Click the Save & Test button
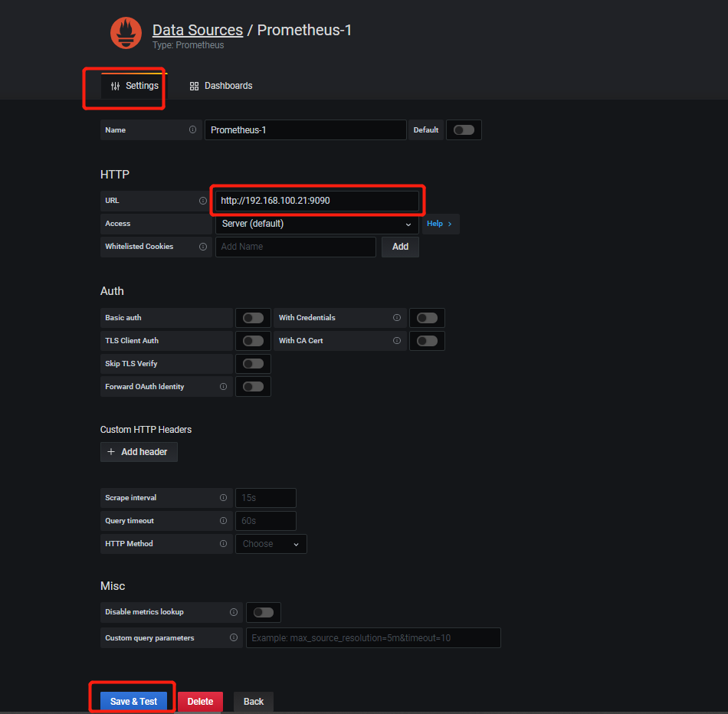The height and width of the screenshot is (714, 728). tap(133, 702)
